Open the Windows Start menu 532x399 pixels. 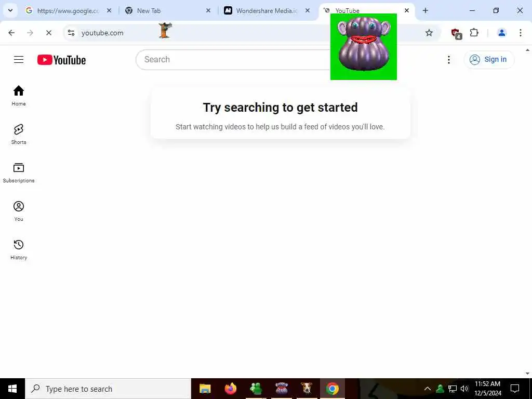coord(12,389)
